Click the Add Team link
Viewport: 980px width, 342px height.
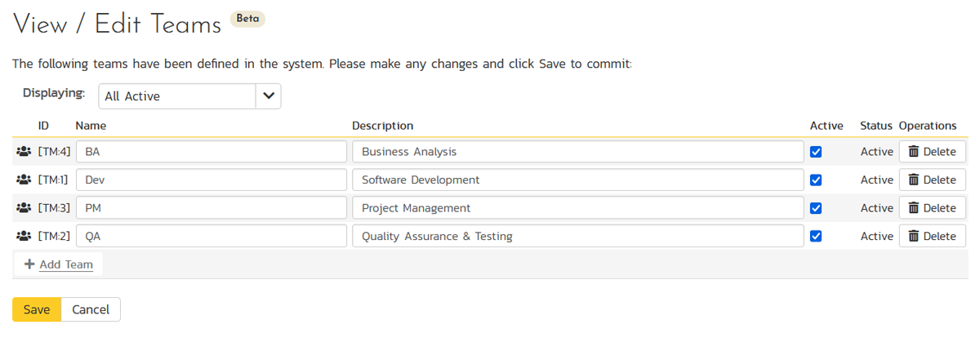click(66, 264)
